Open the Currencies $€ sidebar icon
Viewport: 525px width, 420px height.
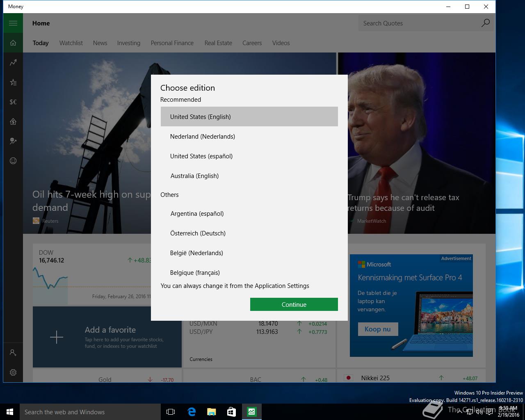(13, 102)
